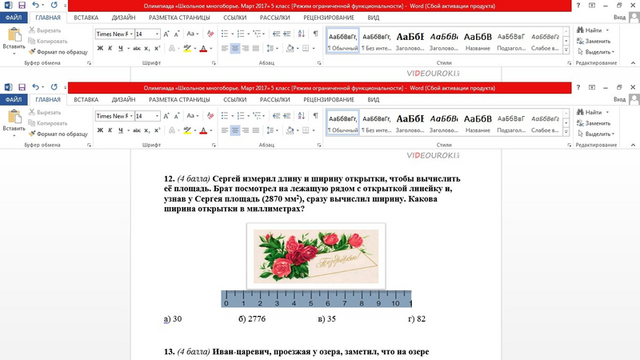640x360 pixels.
Task: Decrease indent via lower ribbon icon
Action: coord(276,116)
